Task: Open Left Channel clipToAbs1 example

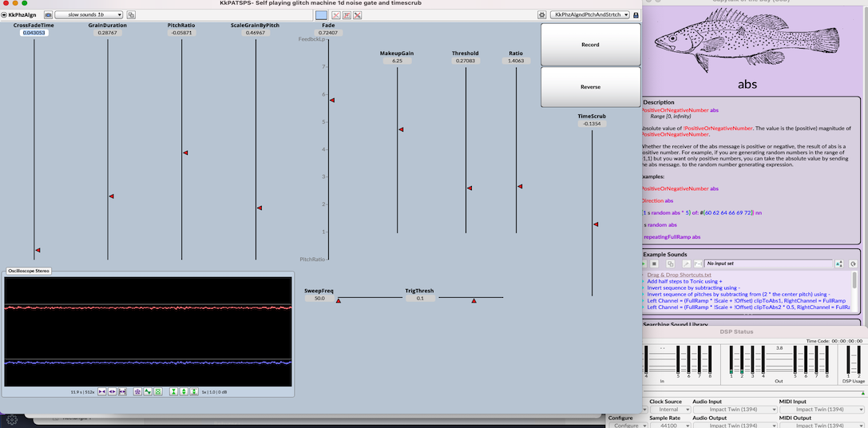Action: pos(746,301)
